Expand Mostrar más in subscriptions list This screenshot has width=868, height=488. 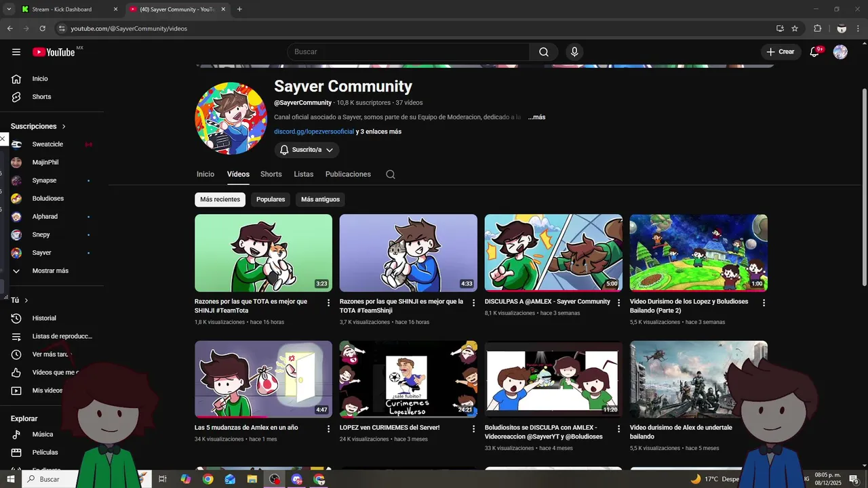[x=52, y=270]
